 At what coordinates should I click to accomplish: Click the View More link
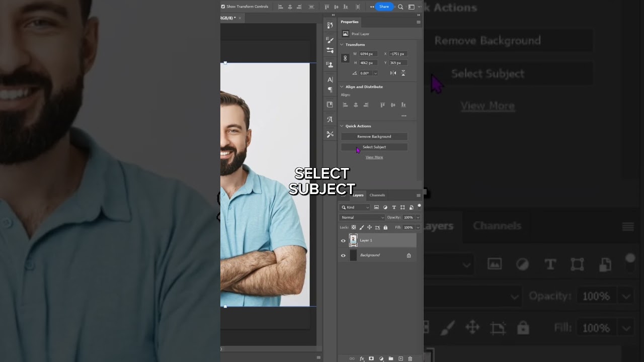pos(374,157)
